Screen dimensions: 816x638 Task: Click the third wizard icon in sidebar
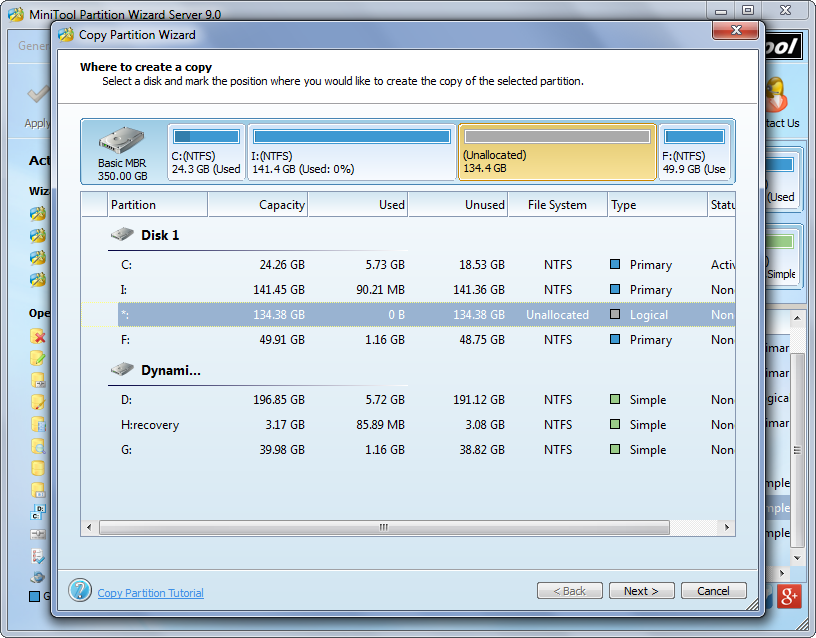(38, 257)
